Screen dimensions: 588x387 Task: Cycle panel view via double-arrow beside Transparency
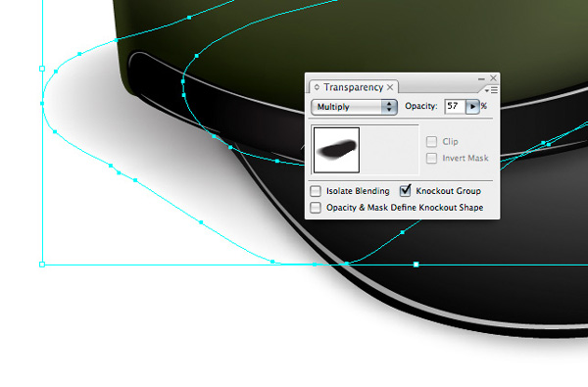tap(317, 87)
